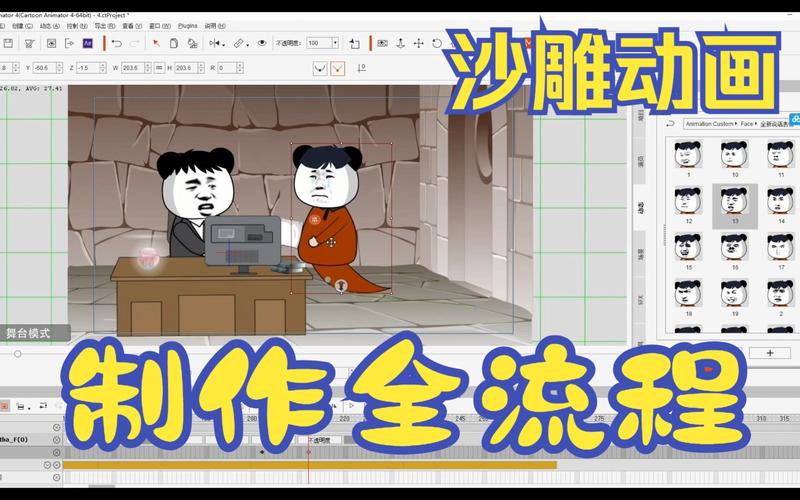Click the Undo arrow icon
This screenshot has width=800, height=500.
pyautogui.click(x=116, y=43)
